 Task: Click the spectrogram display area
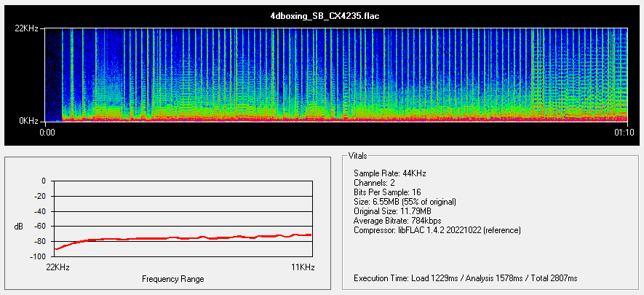(336, 74)
